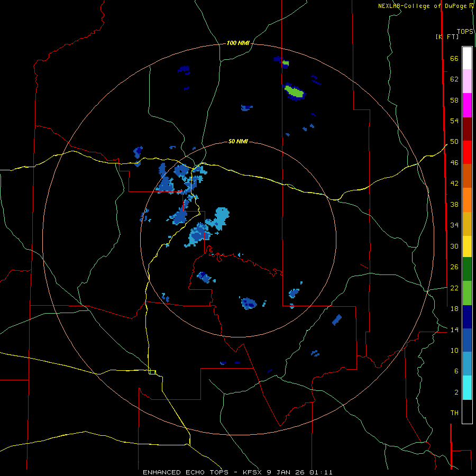
Task: Select the dark green legend swatch
Action: click(x=467, y=269)
